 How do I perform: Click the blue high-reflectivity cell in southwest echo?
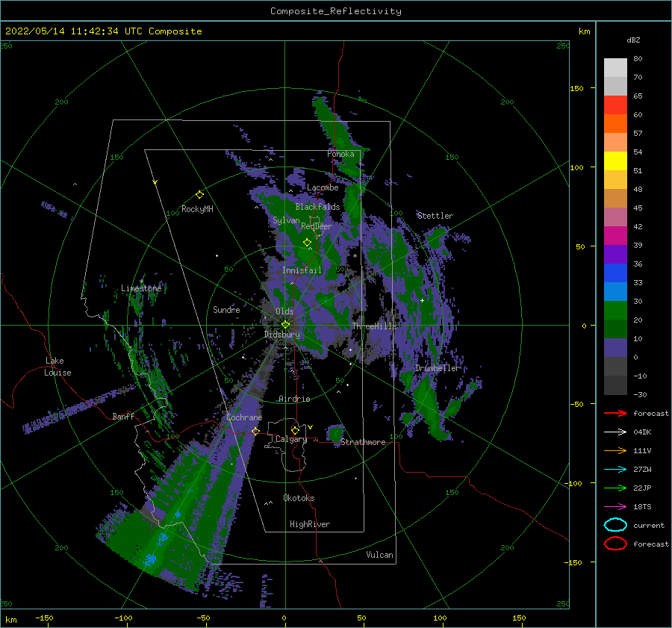[x=150, y=559]
